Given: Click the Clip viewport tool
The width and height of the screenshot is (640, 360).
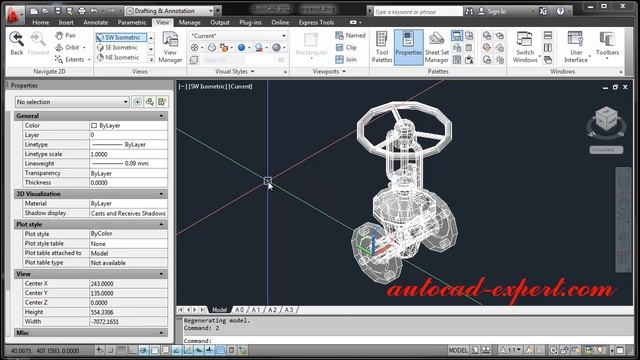Looking at the screenshot, I should (x=346, y=47).
